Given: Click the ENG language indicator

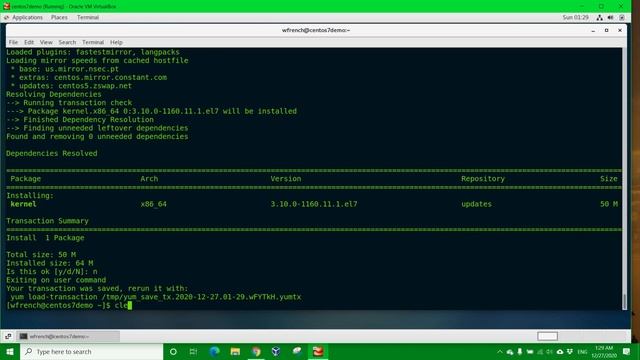Looking at the screenshot, I should pyautogui.click(x=582, y=352).
